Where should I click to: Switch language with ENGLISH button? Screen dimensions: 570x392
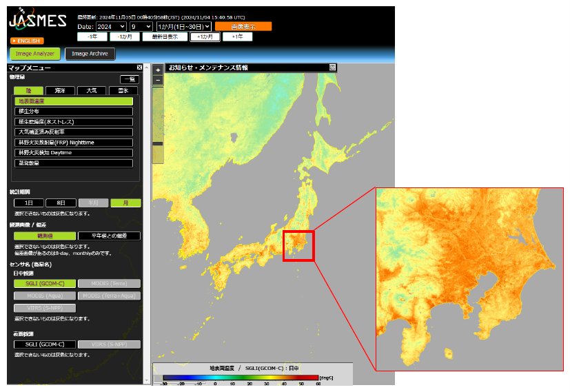click(x=28, y=41)
